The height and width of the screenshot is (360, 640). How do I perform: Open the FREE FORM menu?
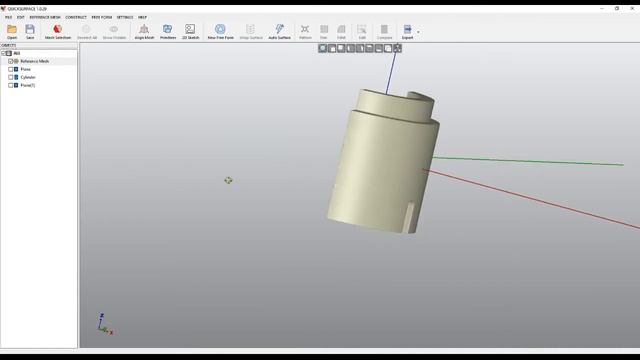(x=102, y=18)
